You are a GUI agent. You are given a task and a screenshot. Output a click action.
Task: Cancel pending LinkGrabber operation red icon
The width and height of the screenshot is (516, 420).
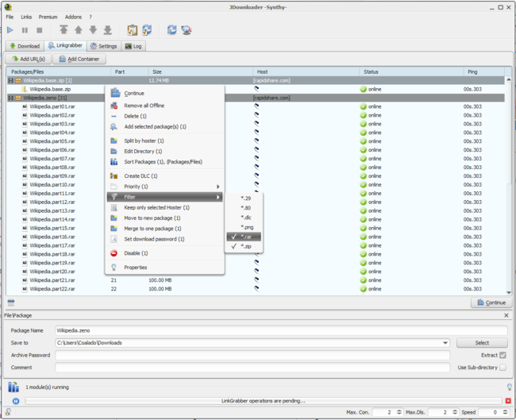(x=508, y=401)
